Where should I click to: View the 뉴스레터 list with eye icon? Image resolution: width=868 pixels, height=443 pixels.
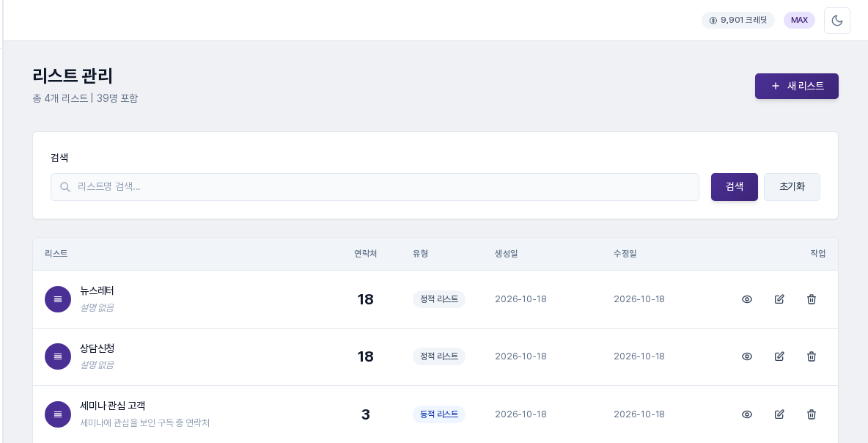click(747, 299)
